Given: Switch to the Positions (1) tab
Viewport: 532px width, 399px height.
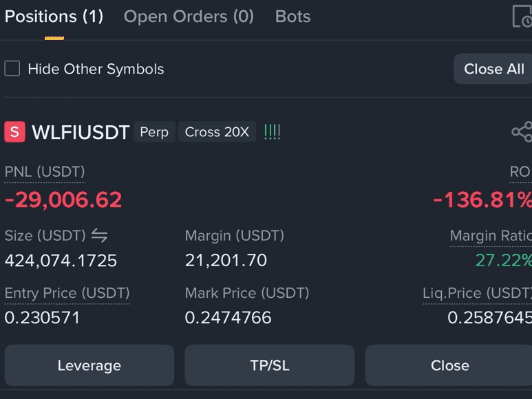Looking at the screenshot, I should [x=54, y=17].
